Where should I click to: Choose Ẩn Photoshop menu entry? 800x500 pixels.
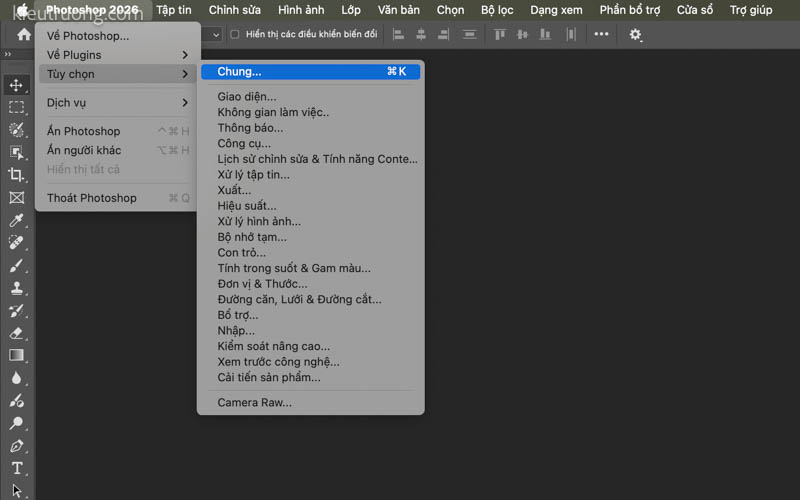coord(118,131)
